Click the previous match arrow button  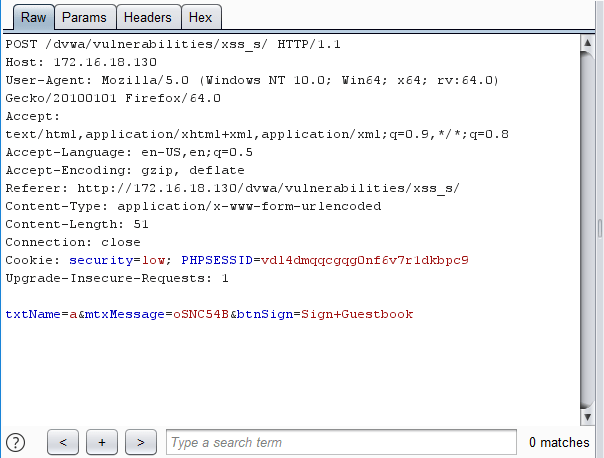pyautogui.click(x=63, y=442)
